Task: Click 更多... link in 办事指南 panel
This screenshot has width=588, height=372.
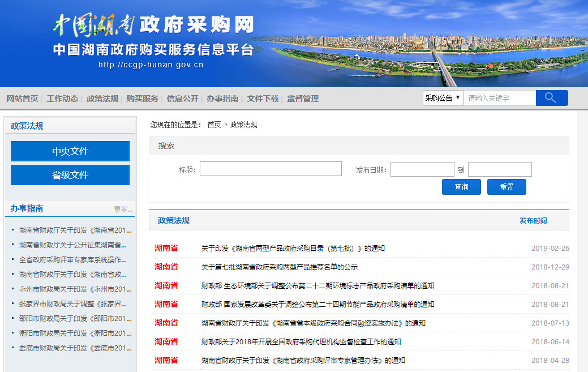Action: pos(123,209)
